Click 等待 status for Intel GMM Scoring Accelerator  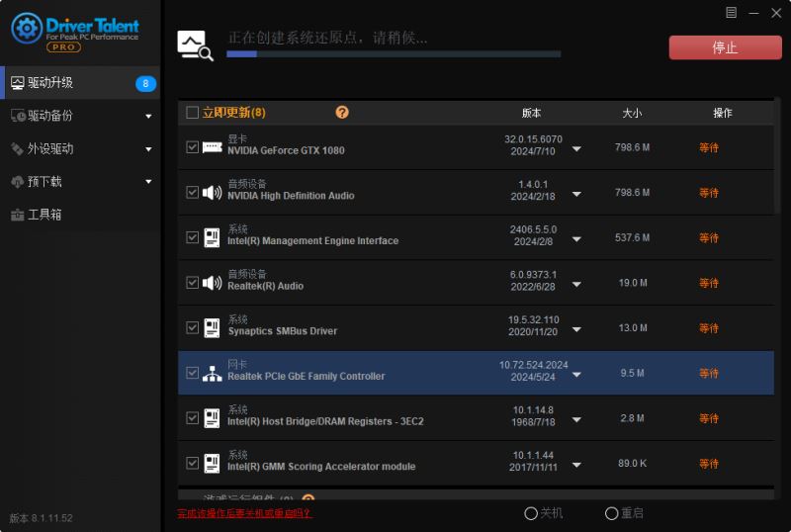point(709,464)
